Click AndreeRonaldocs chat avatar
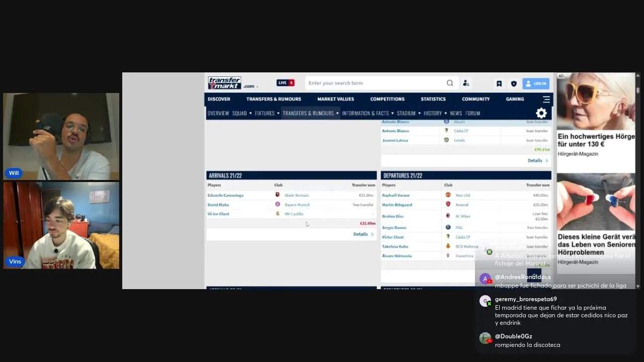The image size is (644, 362). tap(485, 279)
